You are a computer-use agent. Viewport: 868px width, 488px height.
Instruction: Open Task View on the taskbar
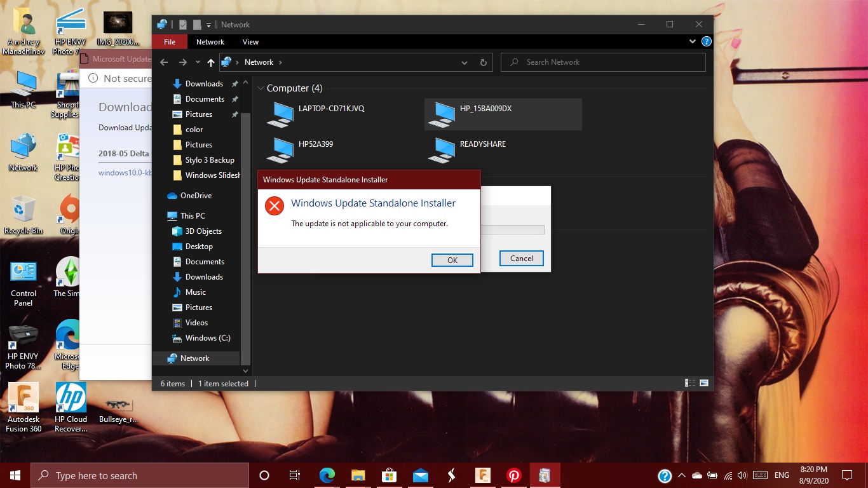[295, 475]
